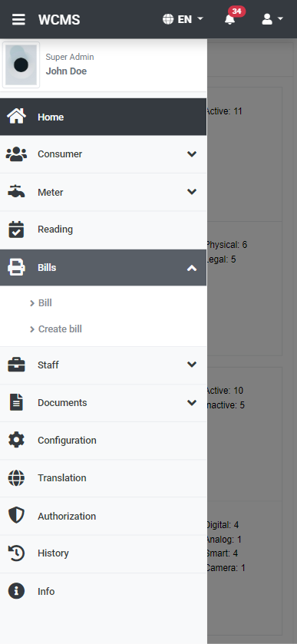Expand the user account dropdown caret
Image resolution: width=297 pixels, height=644 pixels.
point(280,19)
